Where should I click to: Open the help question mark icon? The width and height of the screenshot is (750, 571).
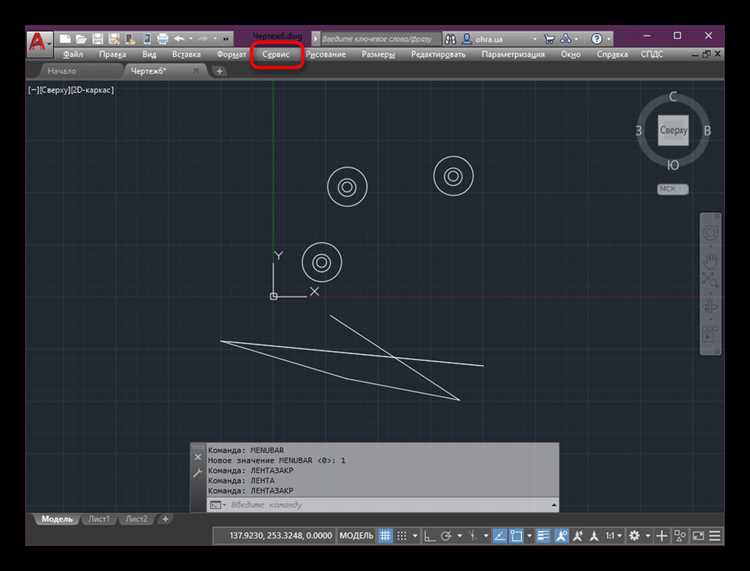coord(596,39)
